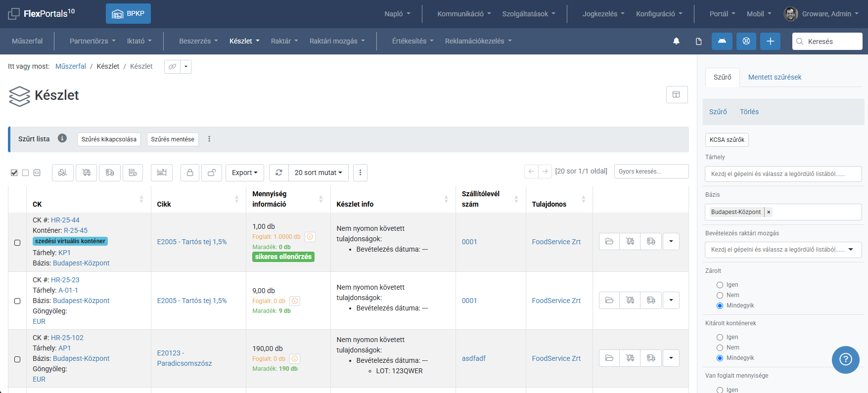Image resolution: width=868 pixels, height=393 pixels.
Task: Select Nem under Zárolt
Action: pyautogui.click(x=720, y=295)
